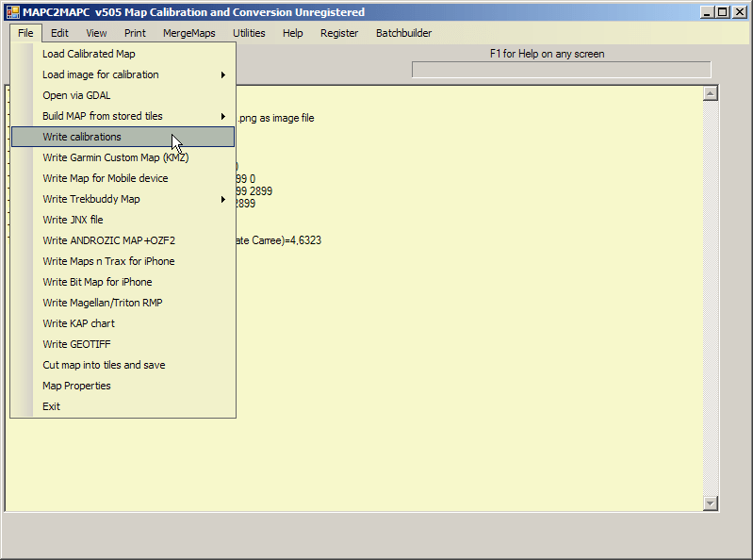Maximize the MAPC2MAPC window
Image resolution: width=753 pixels, height=560 pixels.
(x=722, y=12)
